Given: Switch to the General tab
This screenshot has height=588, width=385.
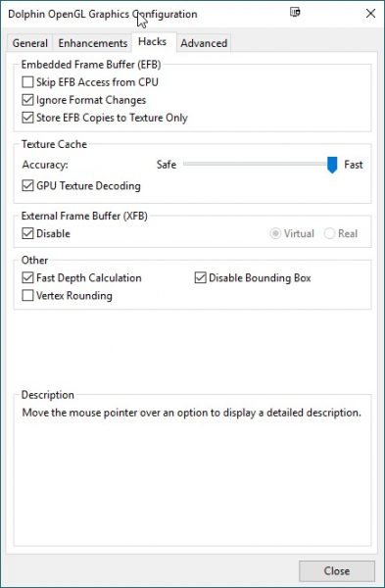Looking at the screenshot, I should click(x=30, y=43).
